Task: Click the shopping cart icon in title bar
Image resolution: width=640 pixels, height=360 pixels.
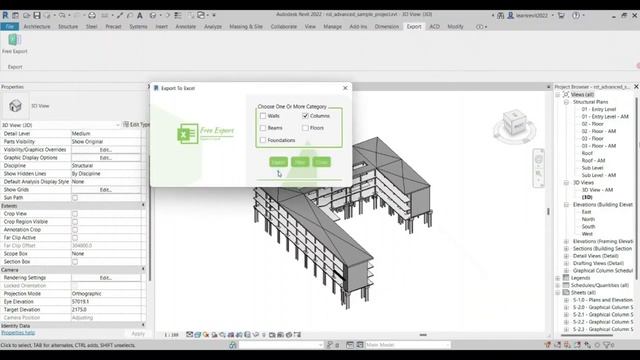Action: [561, 15]
